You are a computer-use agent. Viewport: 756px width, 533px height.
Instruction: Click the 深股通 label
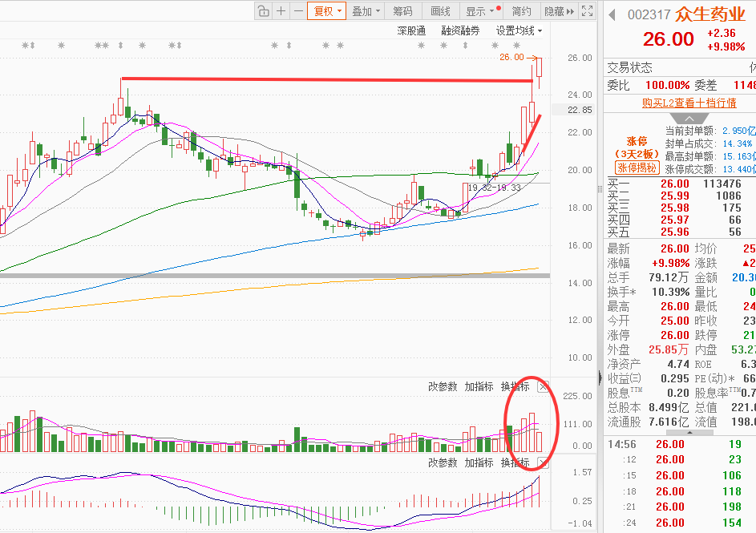pyautogui.click(x=411, y=30)
